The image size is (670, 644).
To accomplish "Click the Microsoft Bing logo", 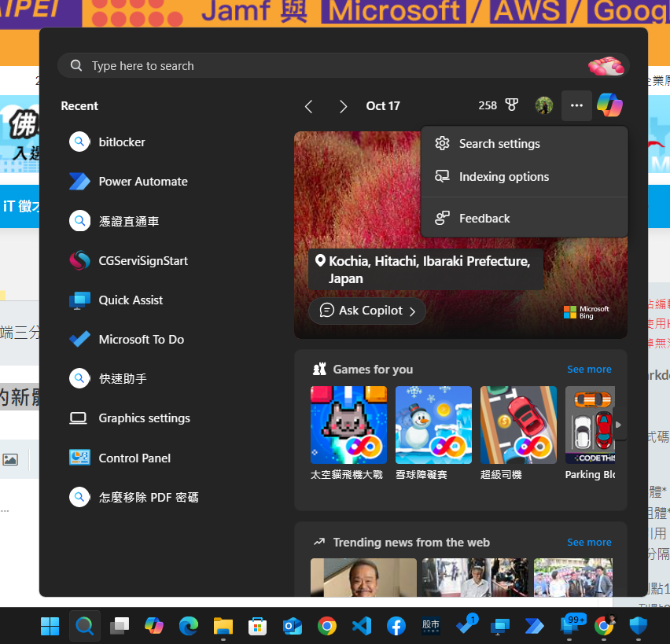I will pos(587,312).
